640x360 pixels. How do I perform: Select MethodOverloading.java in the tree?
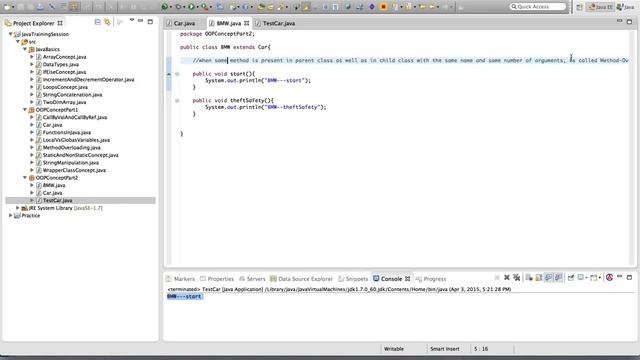pyautogui.click(x=72, y=147)
